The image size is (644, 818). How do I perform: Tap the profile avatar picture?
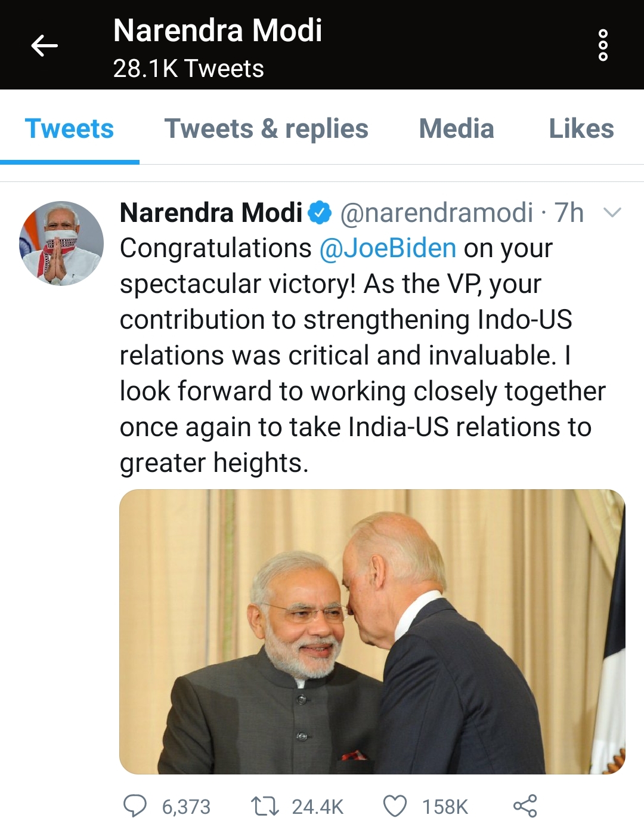[61, 243]
